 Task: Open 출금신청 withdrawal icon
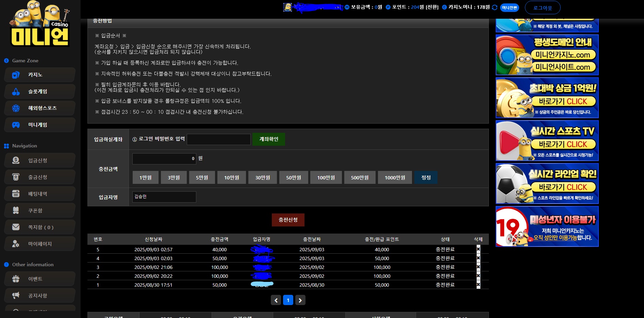coord(16,177)
